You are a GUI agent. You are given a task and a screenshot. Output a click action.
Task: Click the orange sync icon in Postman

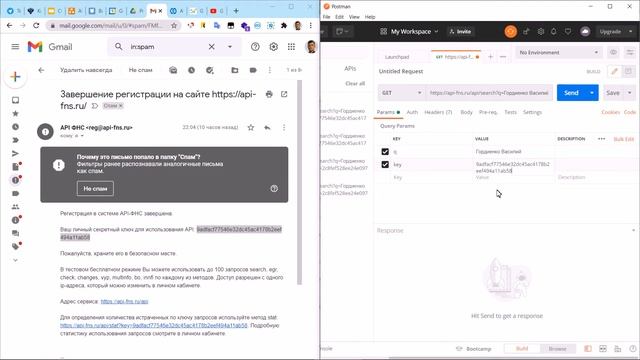point(510,31)
